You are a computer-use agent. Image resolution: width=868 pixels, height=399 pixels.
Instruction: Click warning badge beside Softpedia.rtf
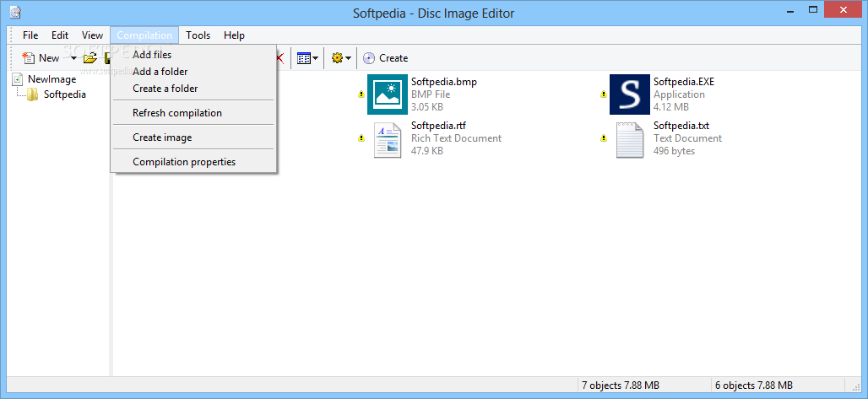click(361, 138)
